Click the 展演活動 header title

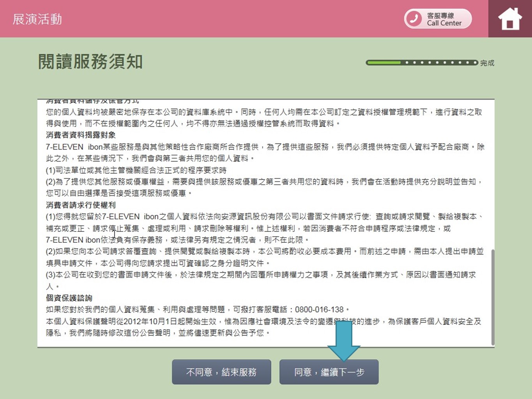click(x=37, y=19)
